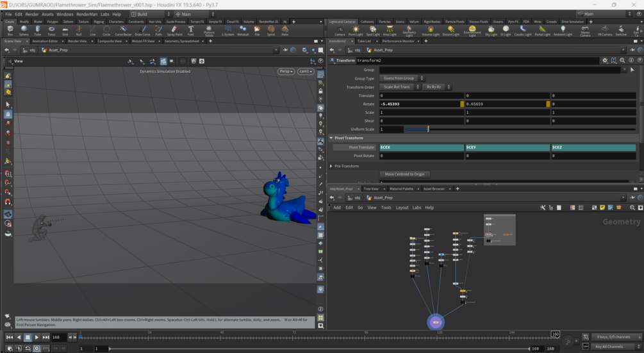
Task: Open the Key All Channels dropdown
Action: (616, 347)
